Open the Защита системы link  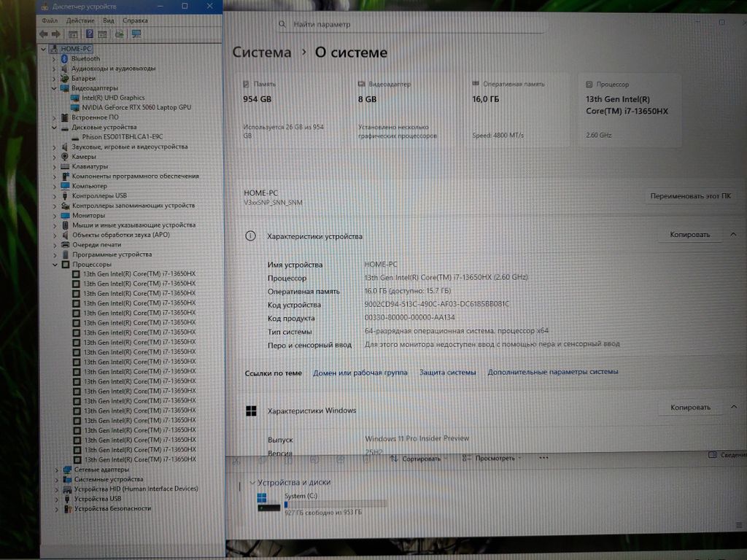click(x=447, y=373)
